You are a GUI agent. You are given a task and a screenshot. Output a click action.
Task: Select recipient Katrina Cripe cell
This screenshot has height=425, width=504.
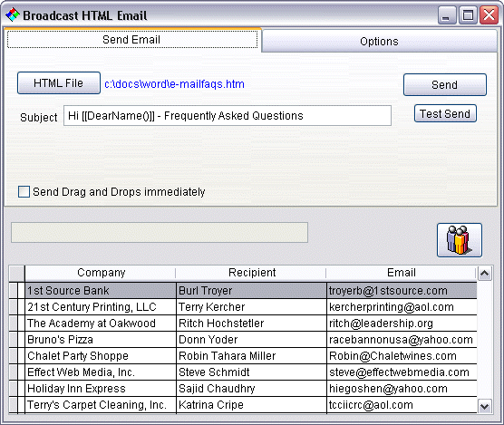click(251, 405)
